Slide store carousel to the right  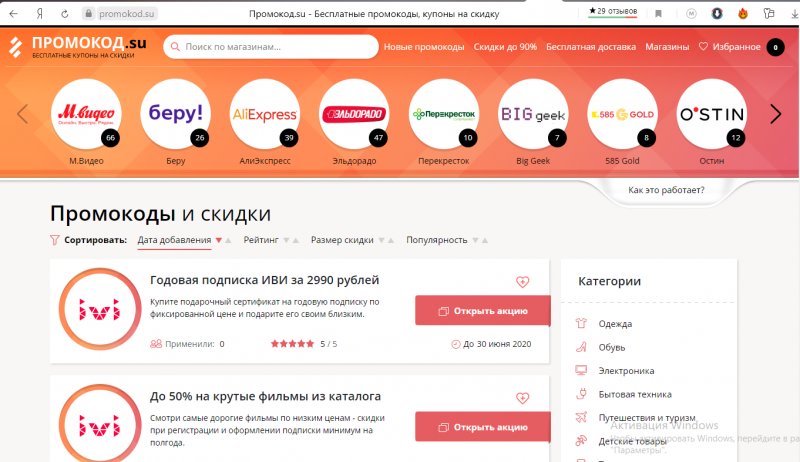776,114
